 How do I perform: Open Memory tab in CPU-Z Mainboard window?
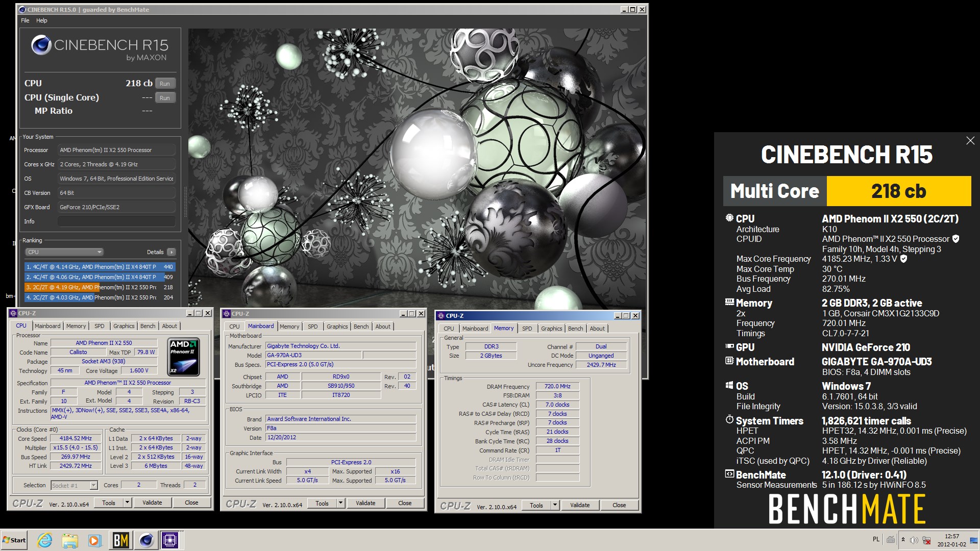click(x=289, y=327)
